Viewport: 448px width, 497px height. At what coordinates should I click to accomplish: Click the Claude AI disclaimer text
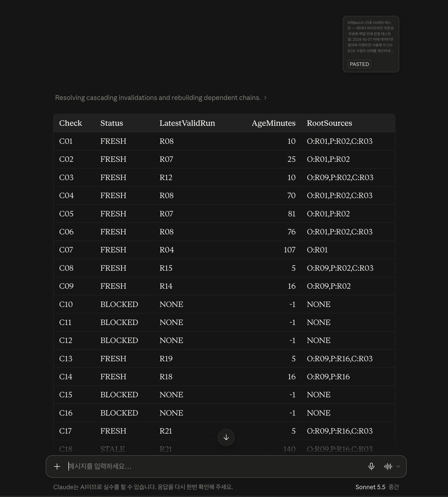[143, 487]
